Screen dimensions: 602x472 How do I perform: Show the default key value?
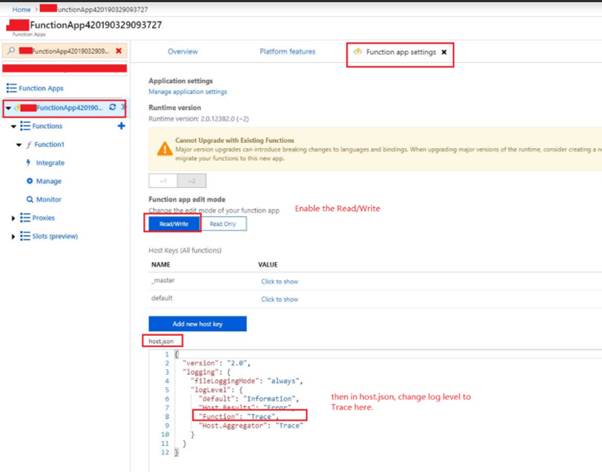(x=280, y=299)
